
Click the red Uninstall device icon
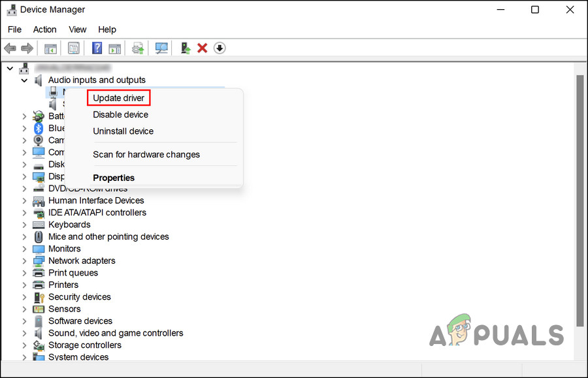[x=202, y=48]
